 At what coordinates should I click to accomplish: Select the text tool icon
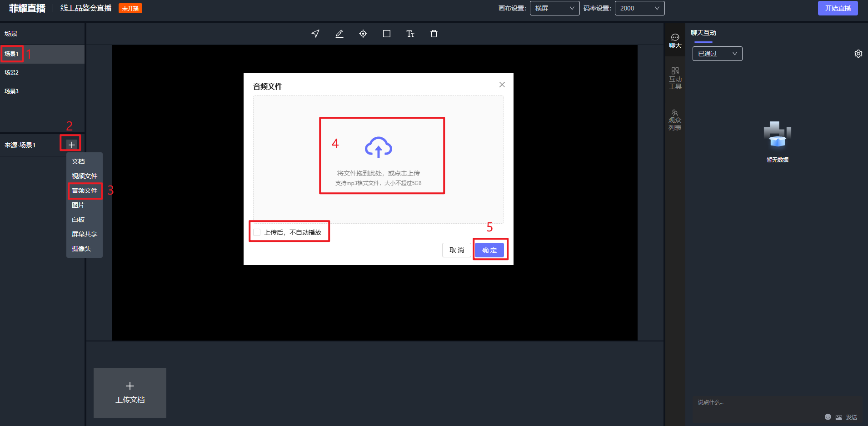410,34
